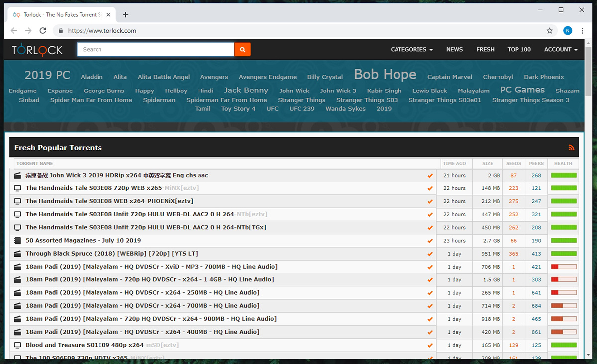Click the browser address bar URL
Viewport: 597px width, 364px height.
pyautogui.click(x=102, y=31)
